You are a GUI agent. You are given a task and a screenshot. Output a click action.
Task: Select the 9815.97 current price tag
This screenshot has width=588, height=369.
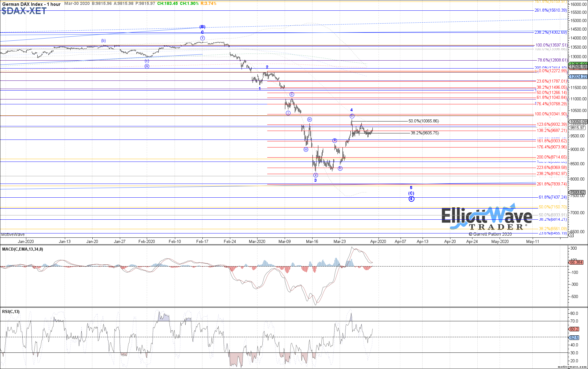[x=577, y=128]
